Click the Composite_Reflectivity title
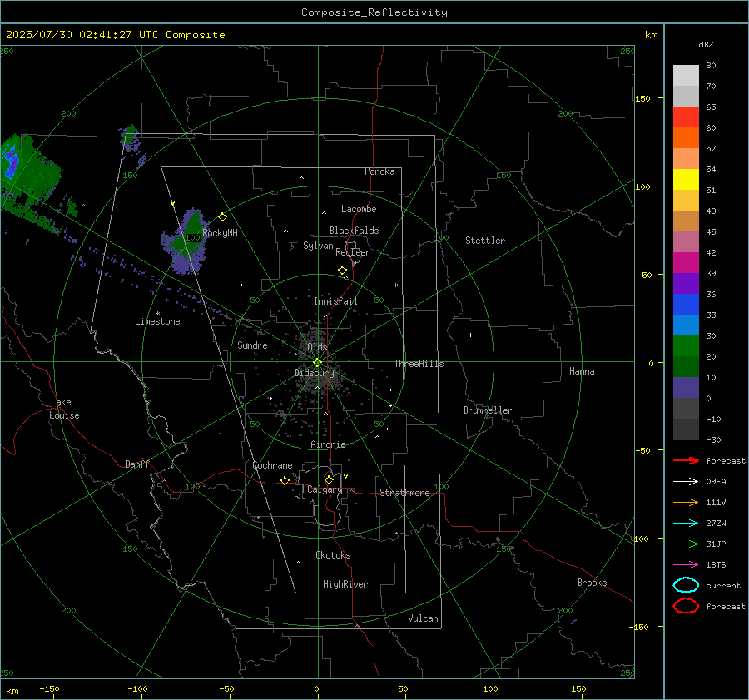 tap(374, 12)
